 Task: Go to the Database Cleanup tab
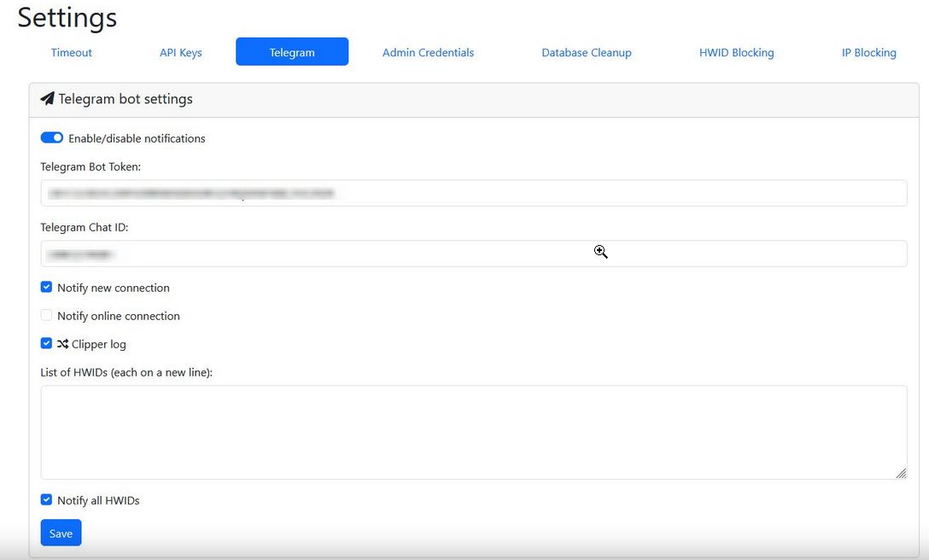point(586,52)
